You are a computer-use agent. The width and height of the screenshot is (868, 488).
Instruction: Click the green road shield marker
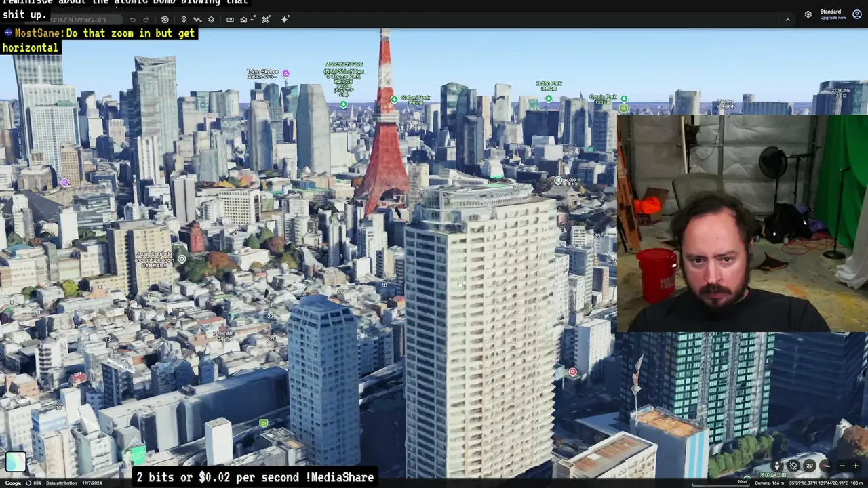click(x=263, y=424)
